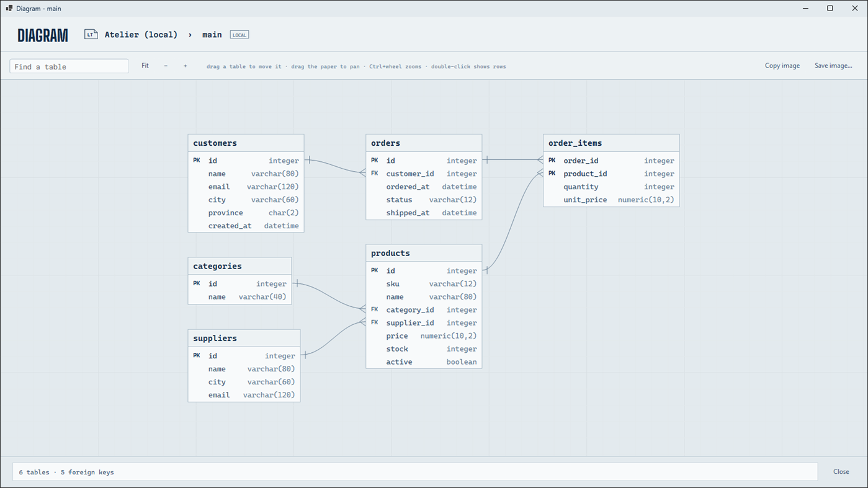Click the FK badge of customer_id
The width and height of the screenshot is (868, 488).
point(375,174)
